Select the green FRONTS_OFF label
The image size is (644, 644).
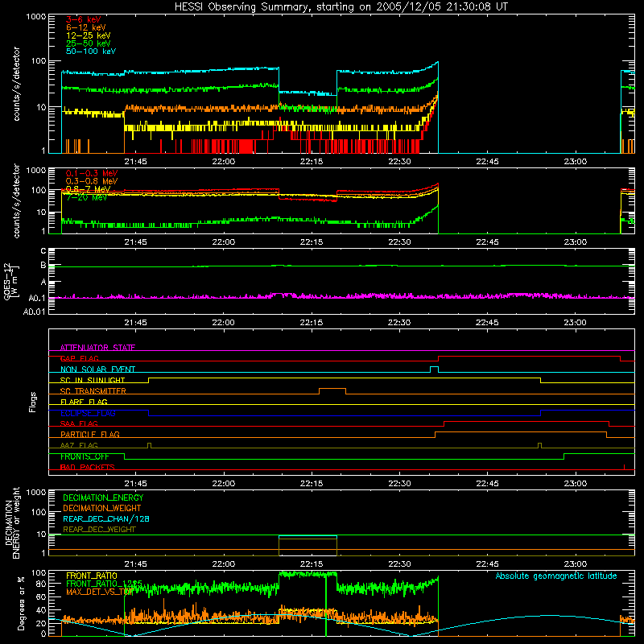pyautogui.click(x=85, y=456)
